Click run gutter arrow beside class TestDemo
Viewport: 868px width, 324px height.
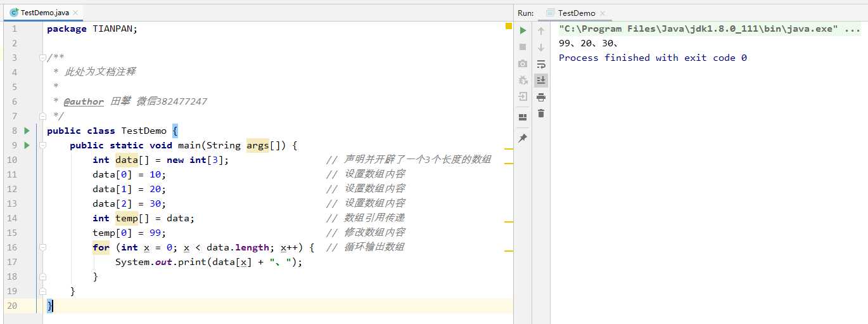tap(27, 131)
